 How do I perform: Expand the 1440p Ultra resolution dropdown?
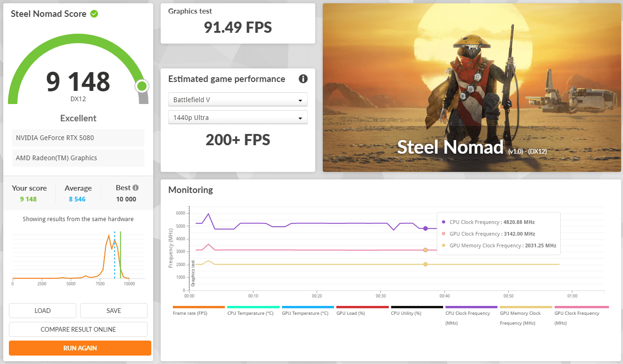click(x=237, y=118)
